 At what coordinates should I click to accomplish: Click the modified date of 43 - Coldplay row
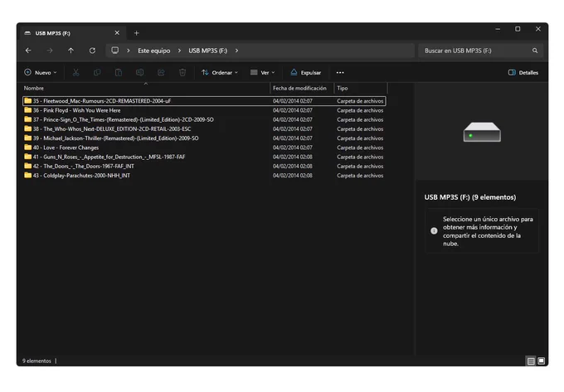coord(293,176)
